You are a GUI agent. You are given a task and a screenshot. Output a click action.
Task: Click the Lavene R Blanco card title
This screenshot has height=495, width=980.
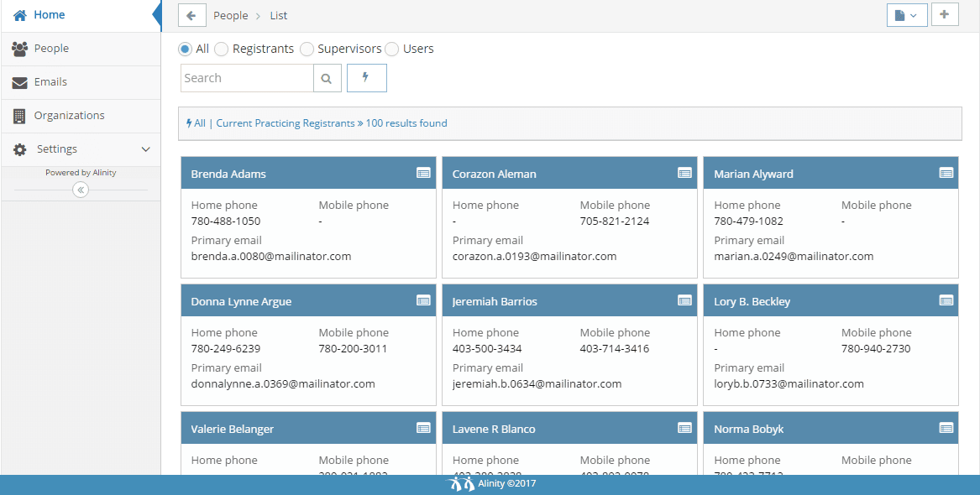[494, 429]
